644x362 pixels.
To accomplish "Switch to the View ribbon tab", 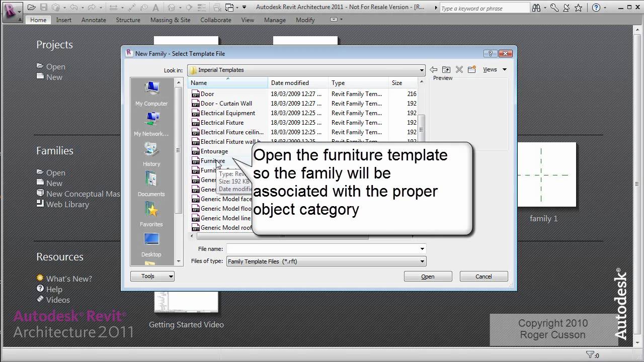I will [248, 20].
